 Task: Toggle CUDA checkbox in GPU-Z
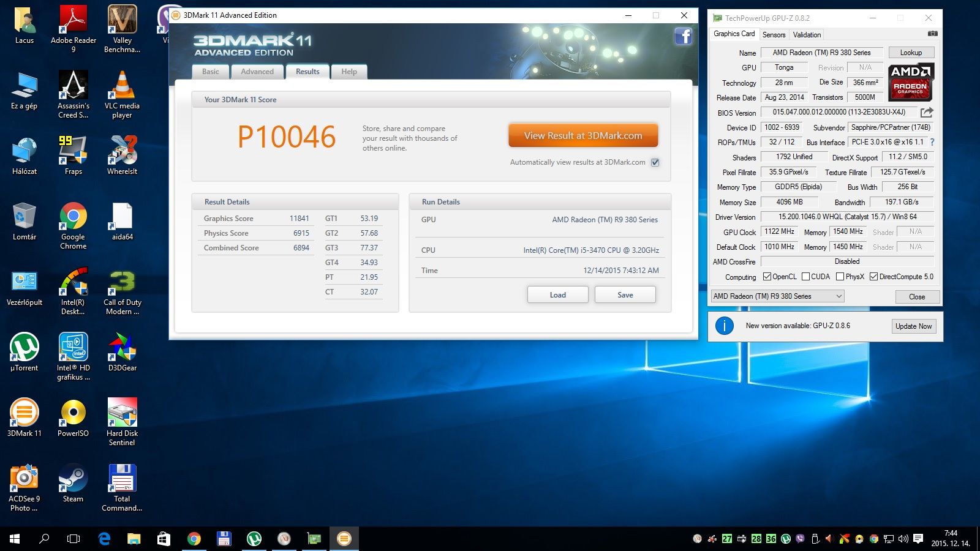pyautogui.click(x=805, y=277)
